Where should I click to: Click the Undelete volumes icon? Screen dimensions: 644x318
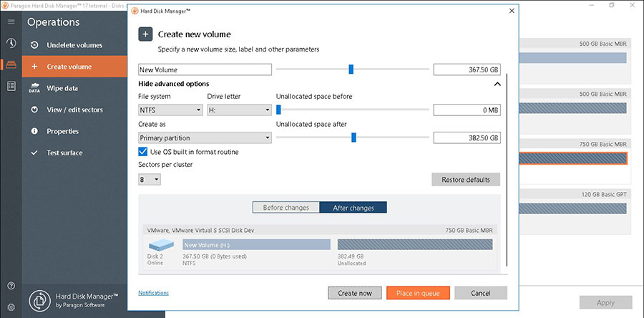click(34, 45)
